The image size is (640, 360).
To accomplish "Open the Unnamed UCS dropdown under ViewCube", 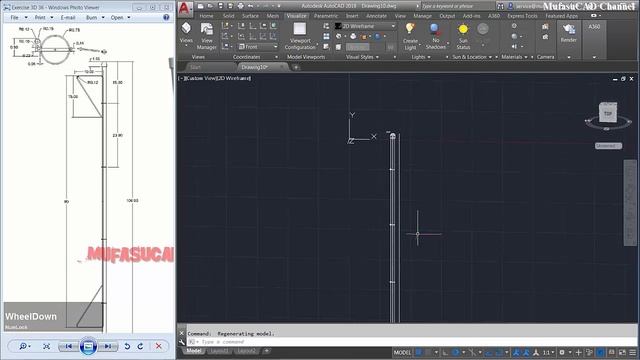I will pos(608,146).
